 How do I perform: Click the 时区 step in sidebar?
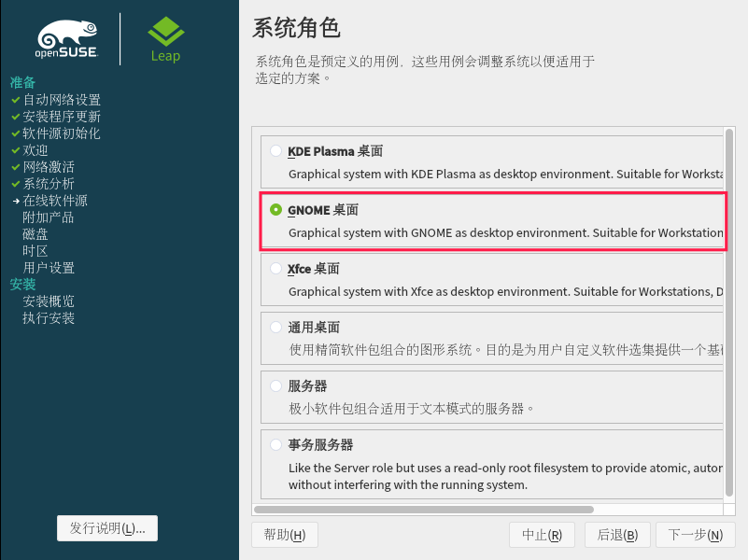click(x=35, y=251)
